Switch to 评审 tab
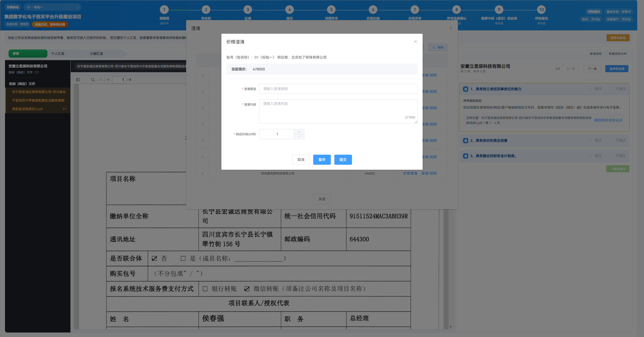The width and height of the screenshot is (644, 337). click(x=28, y=54)
